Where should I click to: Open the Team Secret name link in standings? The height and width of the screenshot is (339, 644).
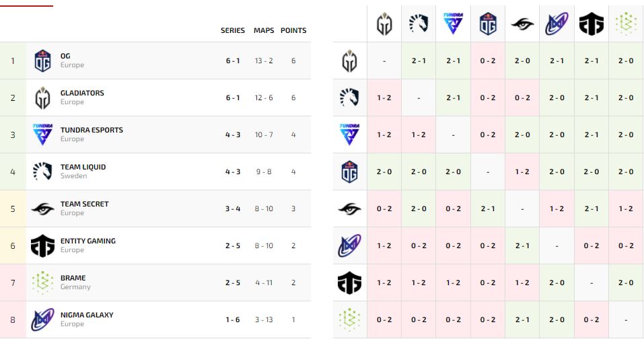point(84,204)
